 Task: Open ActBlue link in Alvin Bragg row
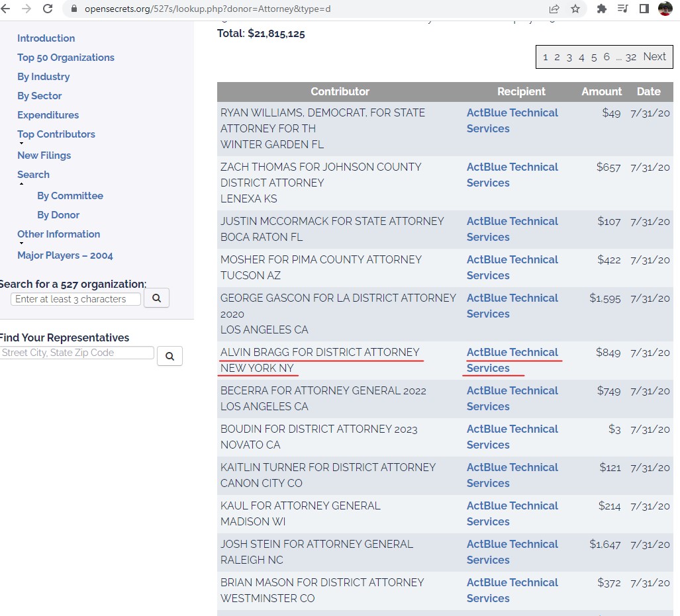[x=512, y=360]
